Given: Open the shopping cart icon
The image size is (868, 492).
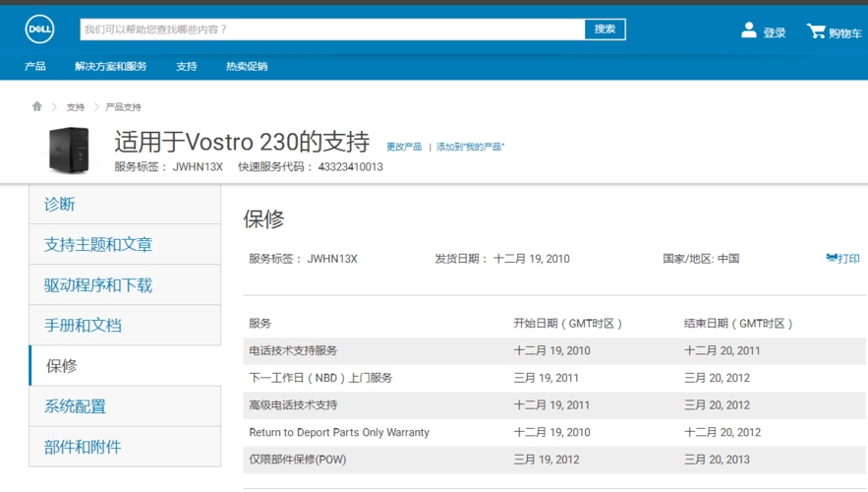Looking at the screenshot, I should [x=816, y=31].
